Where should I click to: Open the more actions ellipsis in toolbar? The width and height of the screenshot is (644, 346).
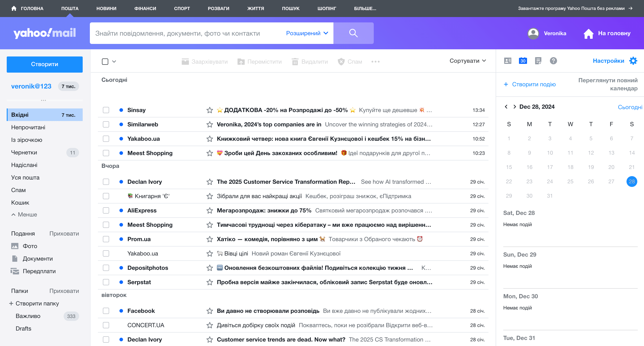(x=375, y=61)
